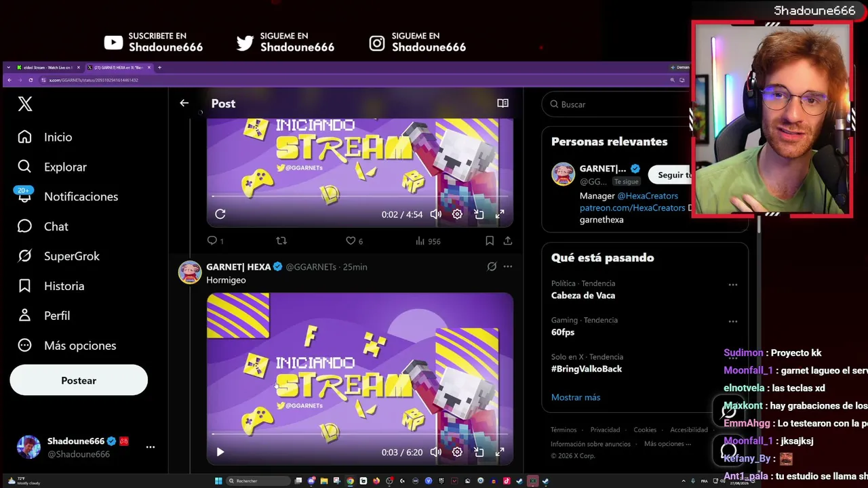This screenshot has width=868, height=488.
Task: Open the tab list dropdown arrow in browser
Action: tap(8, 67)
